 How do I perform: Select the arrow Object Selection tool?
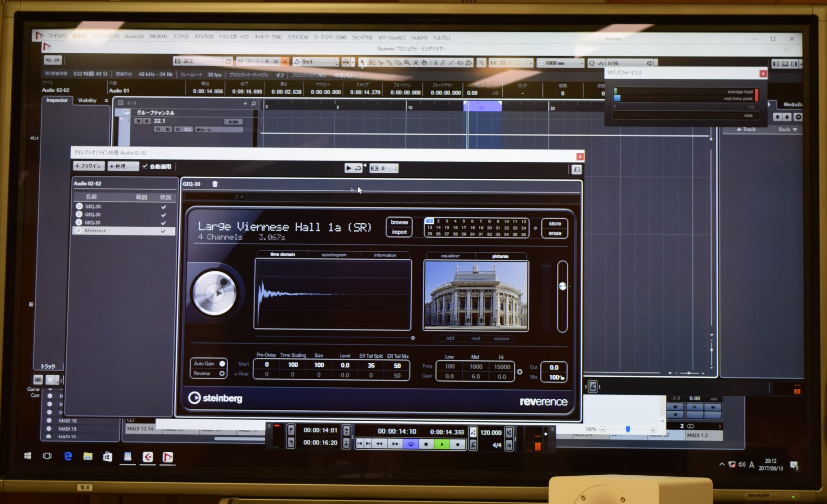point(362,62)
